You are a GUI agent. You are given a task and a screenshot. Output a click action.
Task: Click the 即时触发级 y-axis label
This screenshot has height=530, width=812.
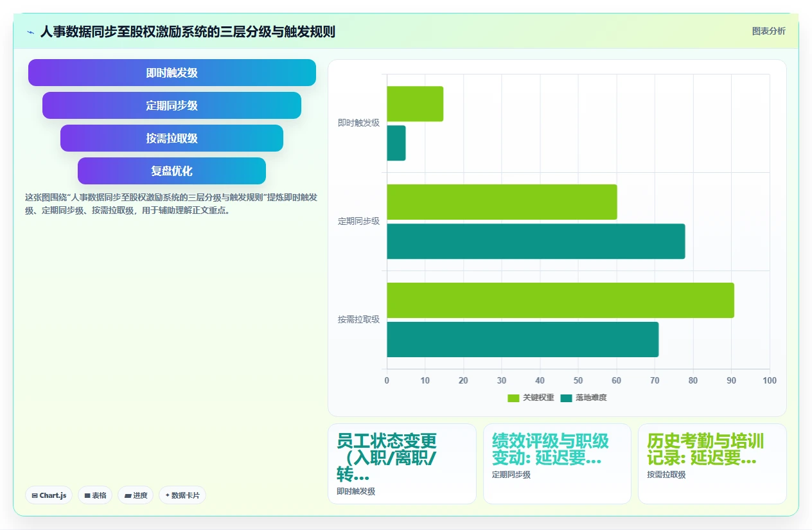(x=359, y=123)
